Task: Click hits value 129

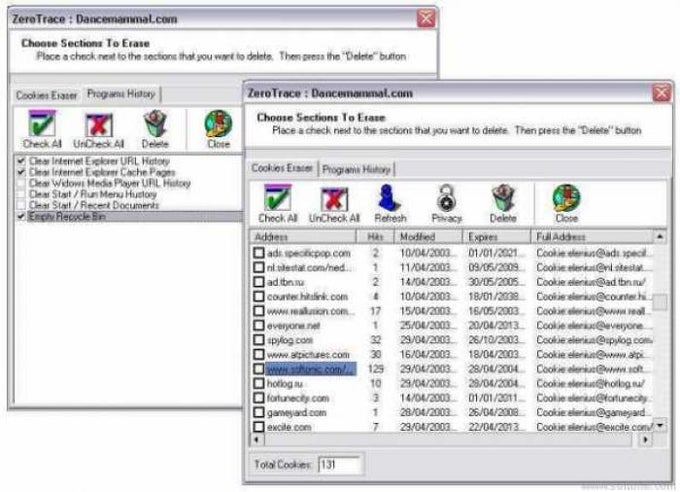Action: coord(375,369)
